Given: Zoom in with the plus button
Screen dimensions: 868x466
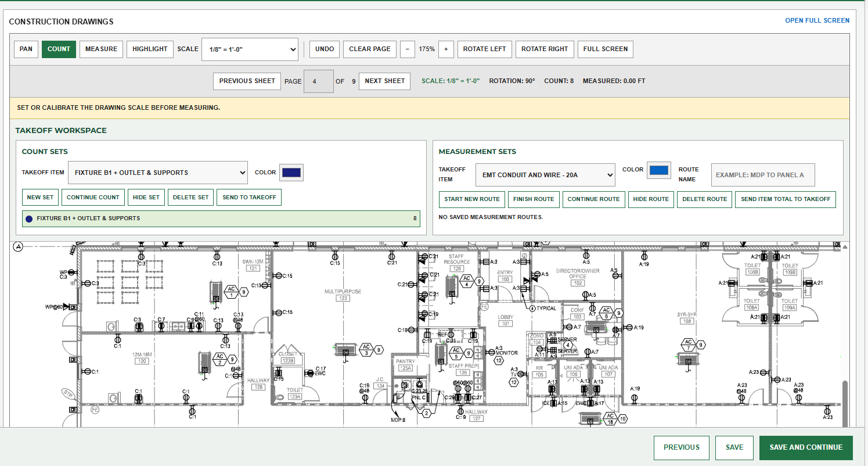Looking at the screenshot, I should coord(446,49).
